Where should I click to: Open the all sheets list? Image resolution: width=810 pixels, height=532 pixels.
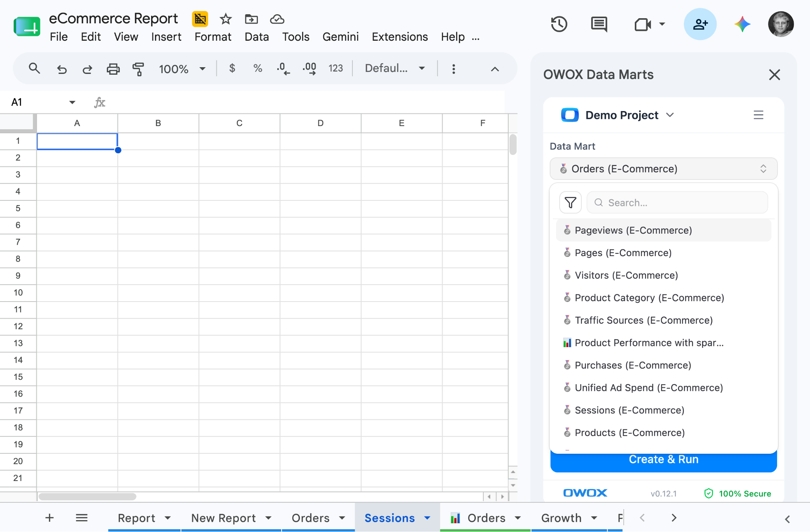click(81, 518)
